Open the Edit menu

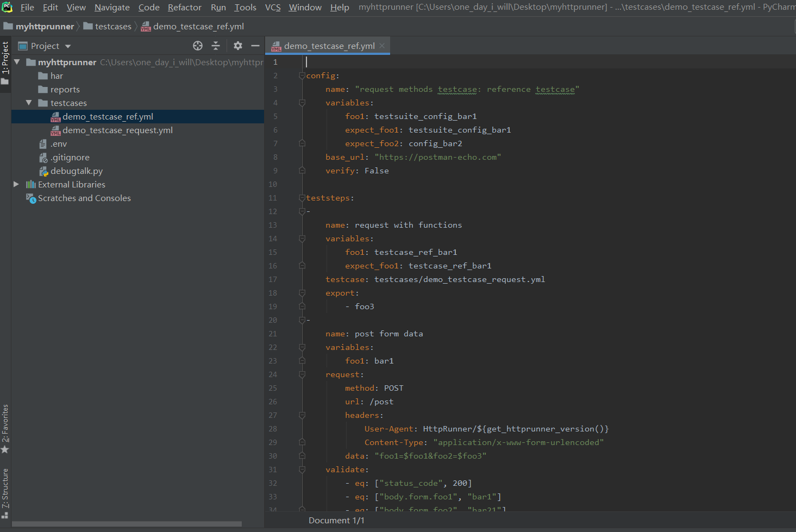pyautogui.click(x=51, y=7)
